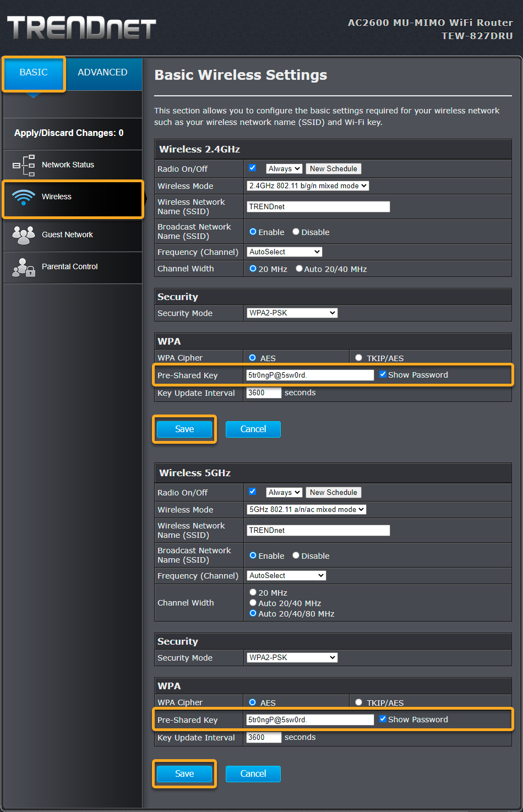Open 2.4GHz radio schedule Always dropdown

[284, 169]
